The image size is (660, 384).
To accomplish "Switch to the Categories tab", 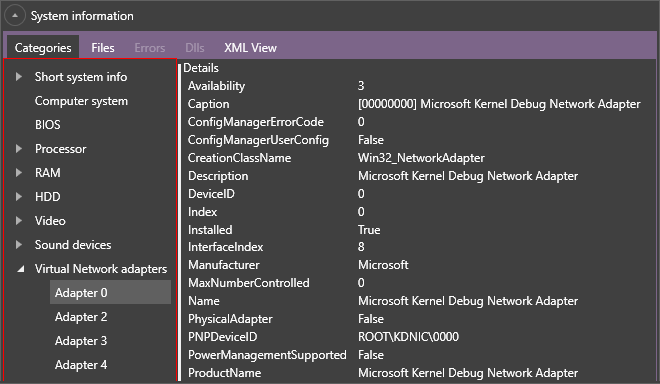I will coord(43,48).
